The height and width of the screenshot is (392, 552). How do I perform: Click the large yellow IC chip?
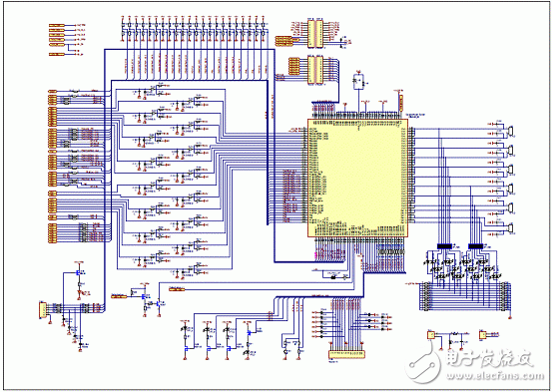(x=358, y=178)
